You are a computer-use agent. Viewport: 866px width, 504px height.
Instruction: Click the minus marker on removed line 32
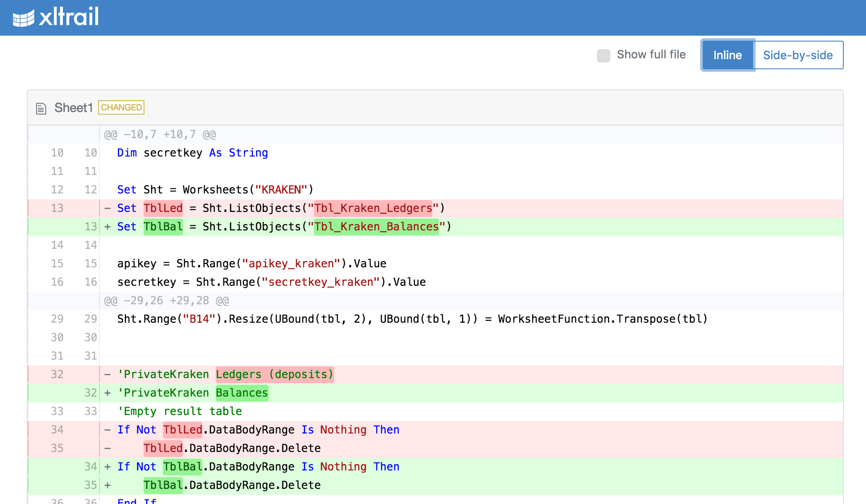pyautogui.click(x=107, y=374)
